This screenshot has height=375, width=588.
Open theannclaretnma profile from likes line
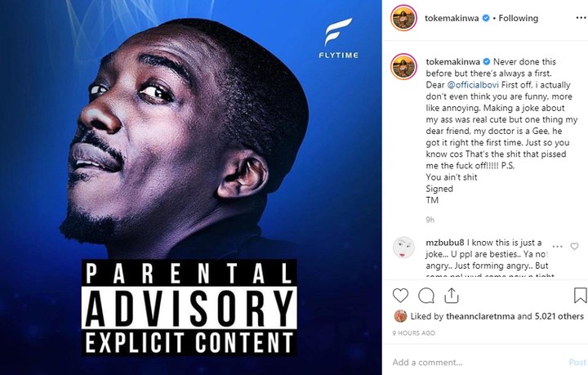tap(480, 316)
